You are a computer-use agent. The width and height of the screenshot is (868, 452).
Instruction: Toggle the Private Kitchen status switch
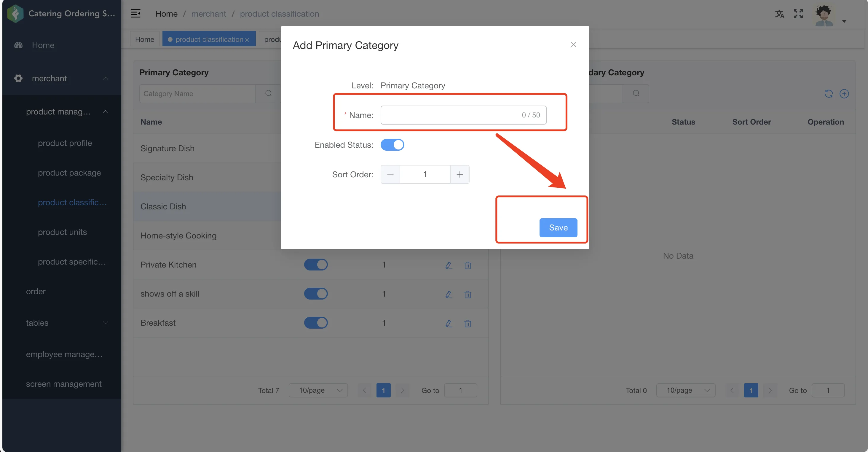316,265
